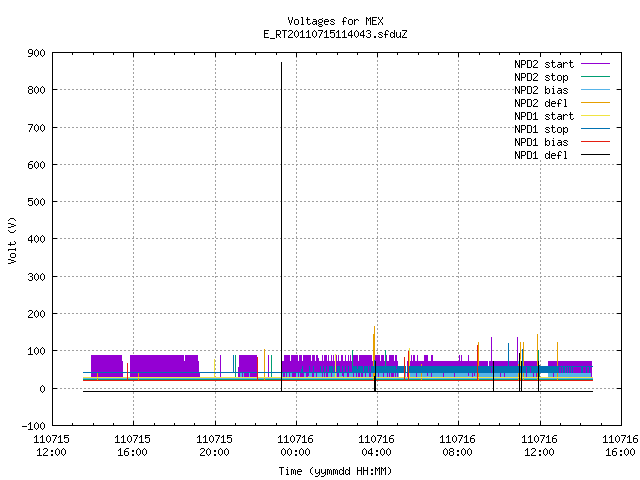Viewport: 640px width, 480px height.
Task: Select the 'NPD1 stop' legend label
Action: click(x=541, y=129)
